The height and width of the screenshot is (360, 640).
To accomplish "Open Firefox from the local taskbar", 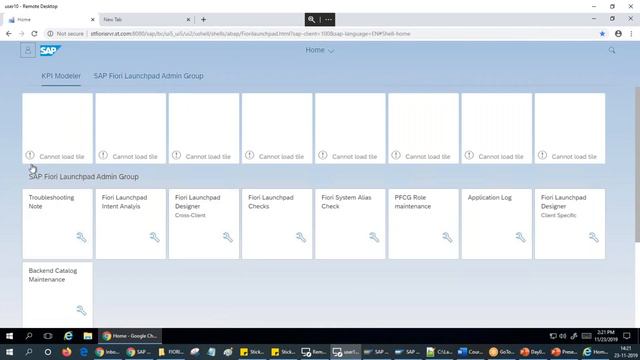I will (x=67, y=352).
